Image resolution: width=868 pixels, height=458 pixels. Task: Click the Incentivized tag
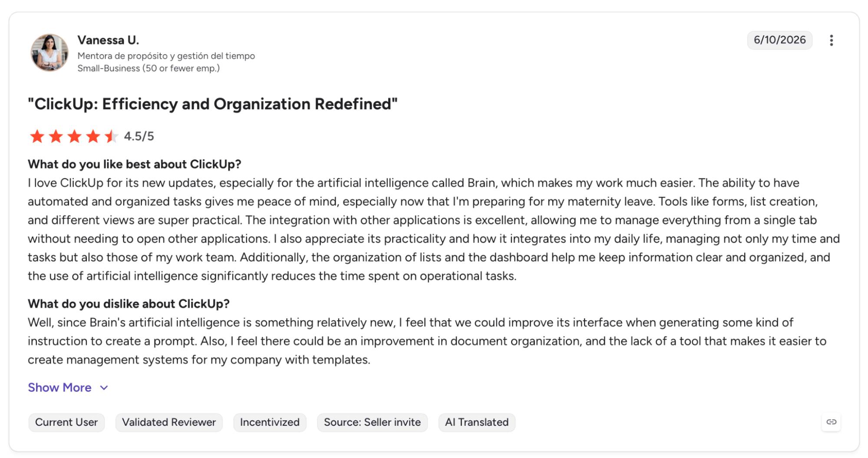(270, 422)
